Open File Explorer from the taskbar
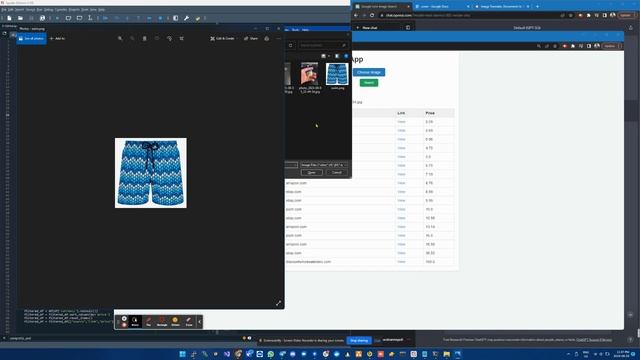This screenshot has width=640, height=360. pos(447,354)
